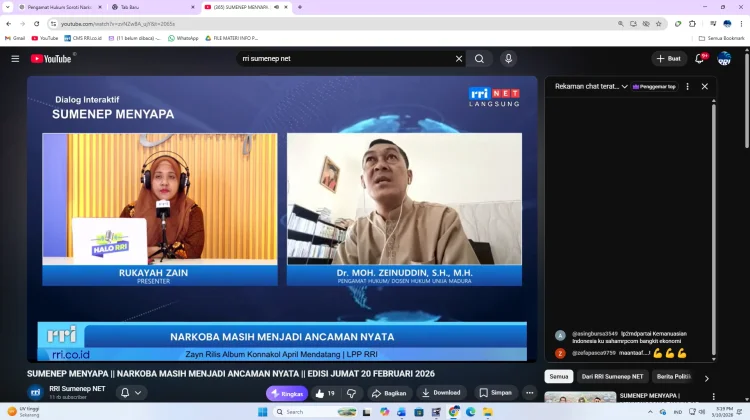The width and height of the screenshot is (750, 420).
Task: Show next filter chips arrow
Action: click(706, 378)
